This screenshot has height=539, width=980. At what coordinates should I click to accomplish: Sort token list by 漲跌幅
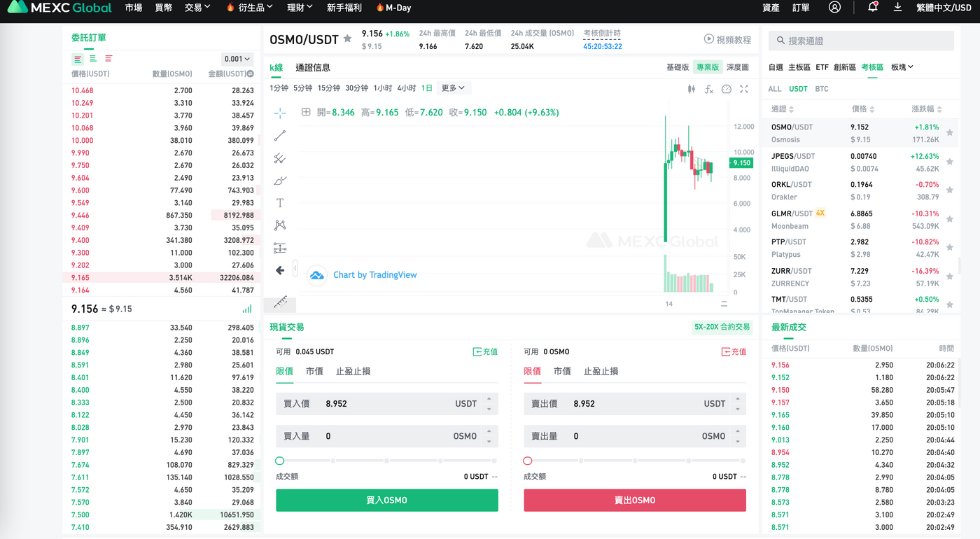(x=926, y=109)
